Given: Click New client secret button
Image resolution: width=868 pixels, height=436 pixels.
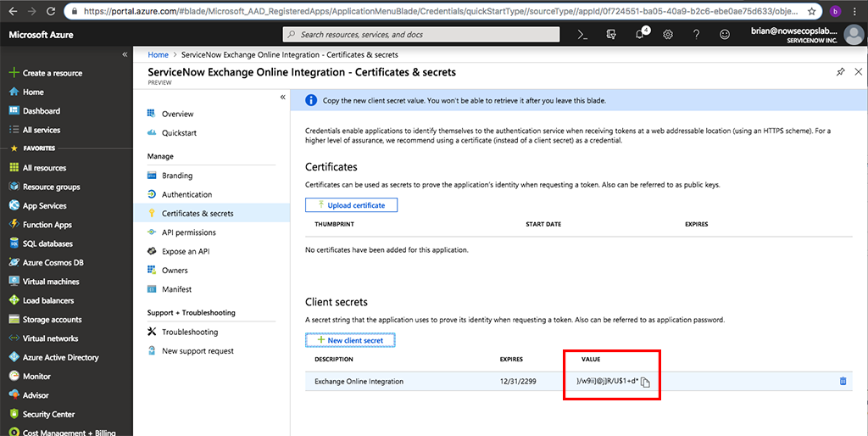Looking at the screenshot, I should (350, 340).
